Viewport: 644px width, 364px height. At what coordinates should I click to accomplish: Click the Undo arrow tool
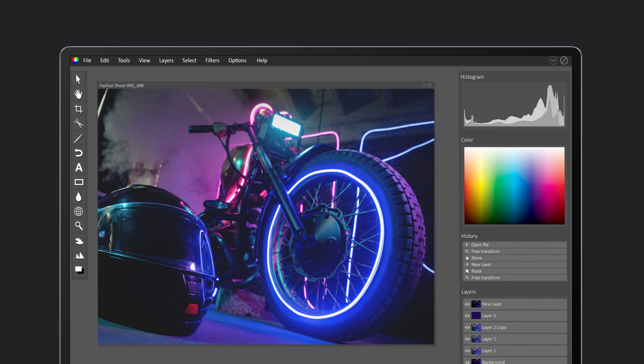(x=78, y=153)
